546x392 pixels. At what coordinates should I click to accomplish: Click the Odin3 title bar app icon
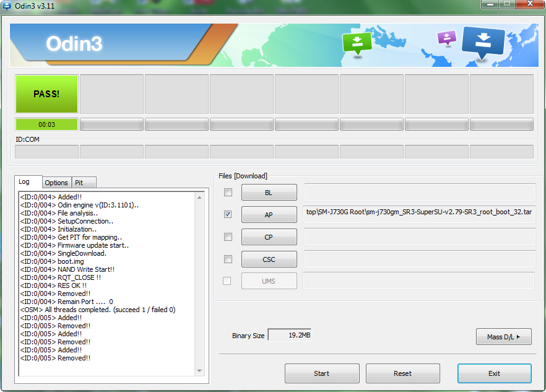click(x=6, y=5)
